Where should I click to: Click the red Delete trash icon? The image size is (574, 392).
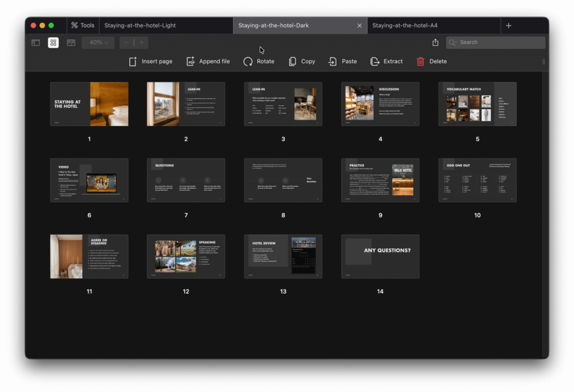[x=420, y=62]
